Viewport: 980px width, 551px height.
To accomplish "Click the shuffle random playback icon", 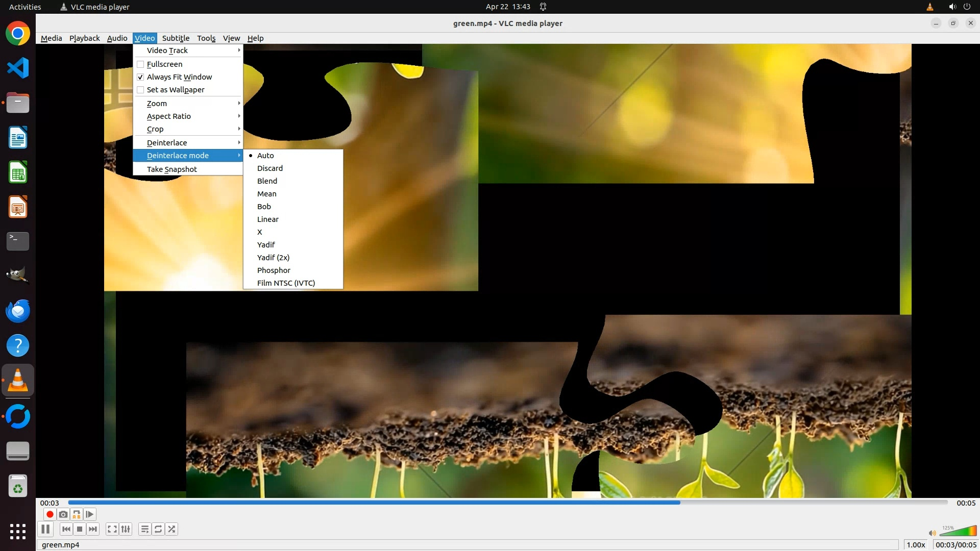I will pos(171,529).
